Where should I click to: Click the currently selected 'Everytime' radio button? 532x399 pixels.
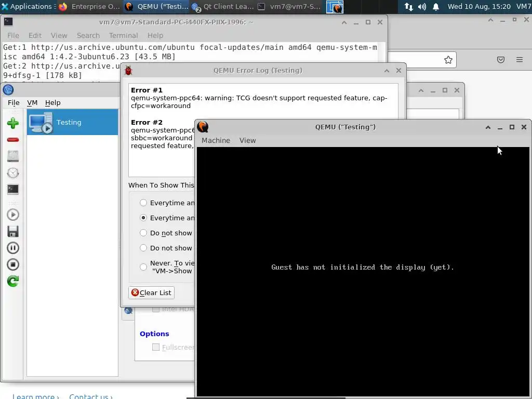coord(143,218)
